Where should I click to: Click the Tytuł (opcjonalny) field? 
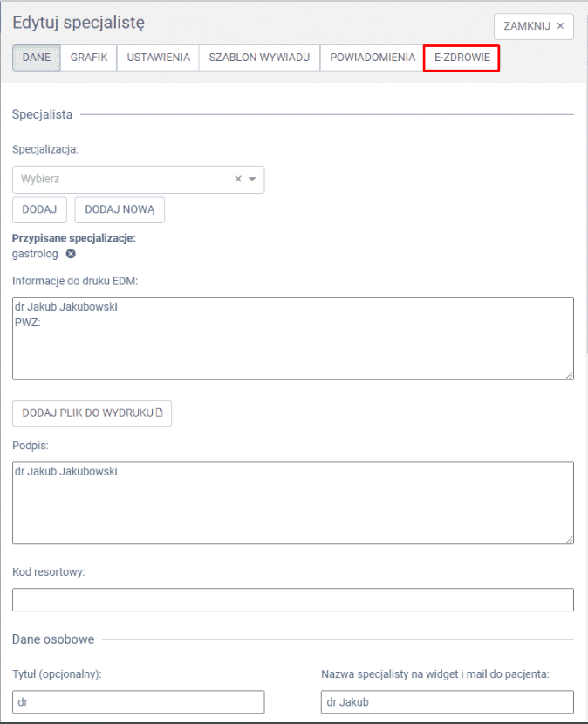click(138, 702)
